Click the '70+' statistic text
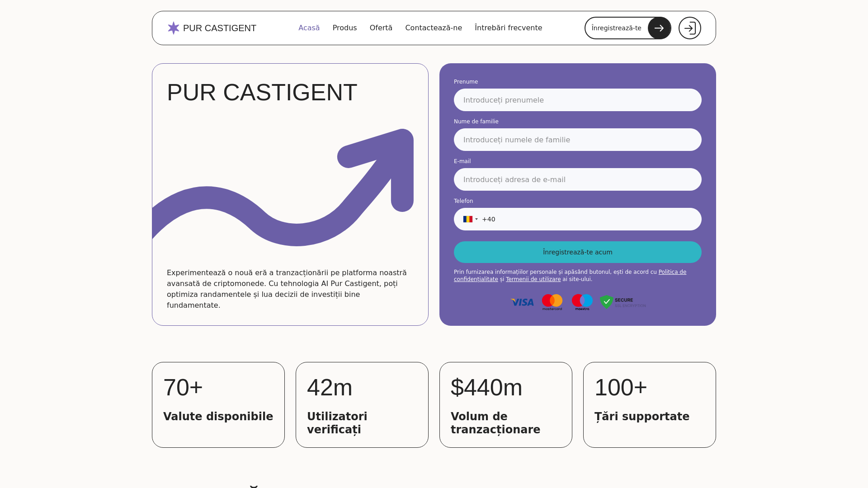This screenshot has width=868, height=488. (x=183, y=388)
